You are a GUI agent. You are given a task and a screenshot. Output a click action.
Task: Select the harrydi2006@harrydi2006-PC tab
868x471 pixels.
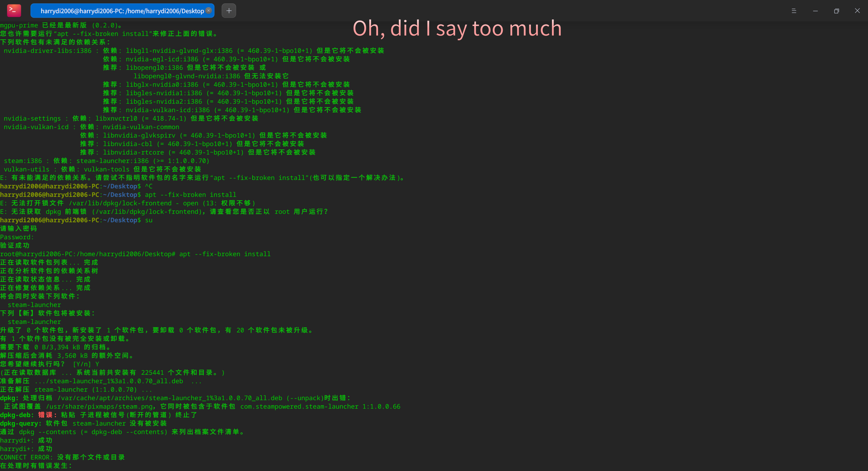point(122,11)
